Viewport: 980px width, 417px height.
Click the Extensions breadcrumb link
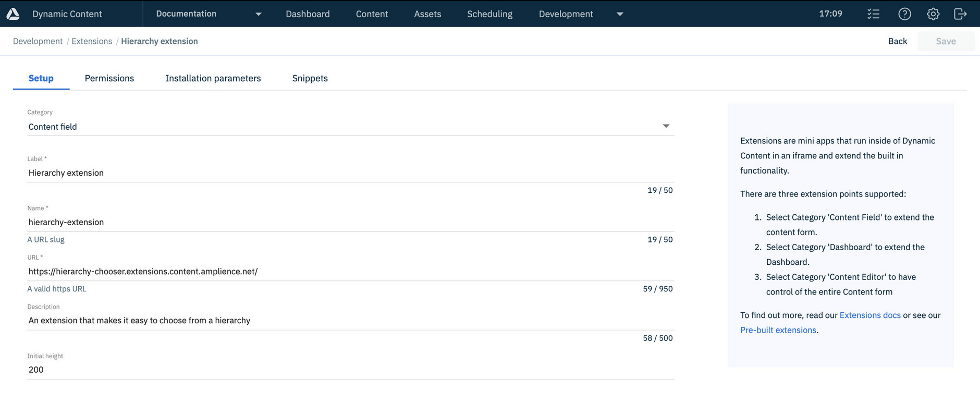coord(92,41)
